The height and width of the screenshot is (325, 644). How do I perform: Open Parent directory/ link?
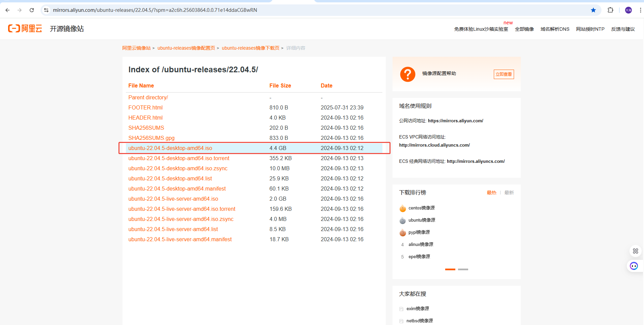click(148, 97)
